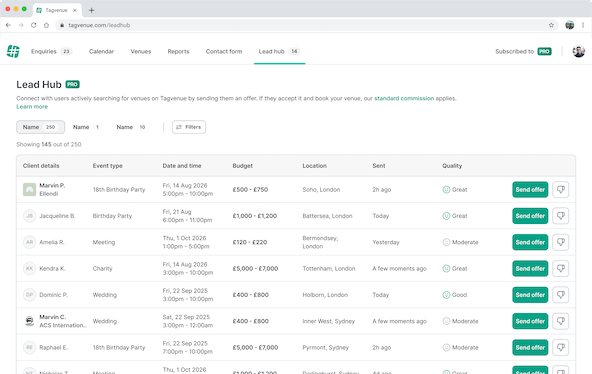
Task: Click the Jacqueline B. initials avatar
Action: [x=29, y=216]
